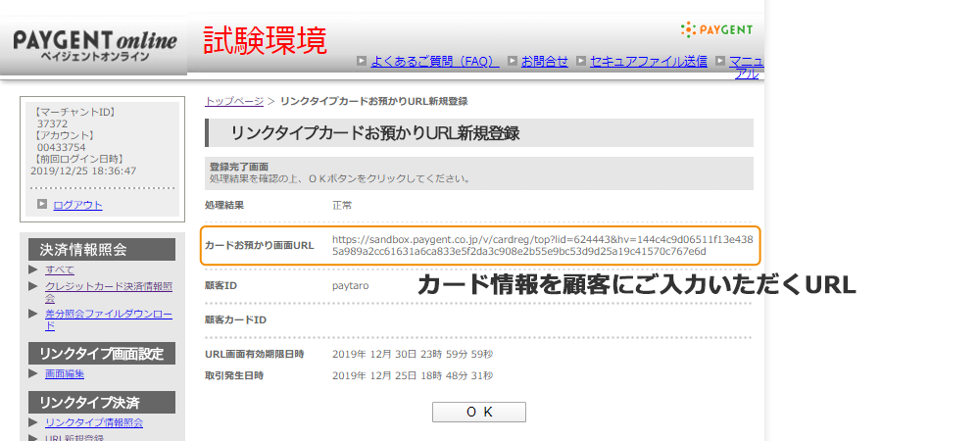
Task: Click arrow icon beside FAQ link
Action: pos(362,61)
